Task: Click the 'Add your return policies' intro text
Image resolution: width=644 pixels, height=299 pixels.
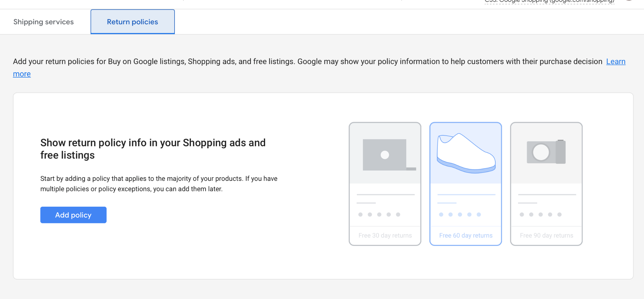Action: click(307, 62)
